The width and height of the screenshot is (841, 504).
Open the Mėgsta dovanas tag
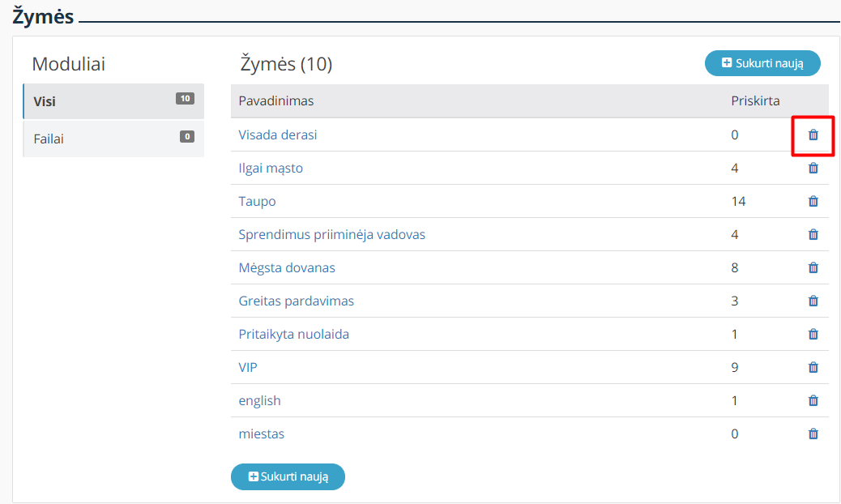tap(287, 268)
